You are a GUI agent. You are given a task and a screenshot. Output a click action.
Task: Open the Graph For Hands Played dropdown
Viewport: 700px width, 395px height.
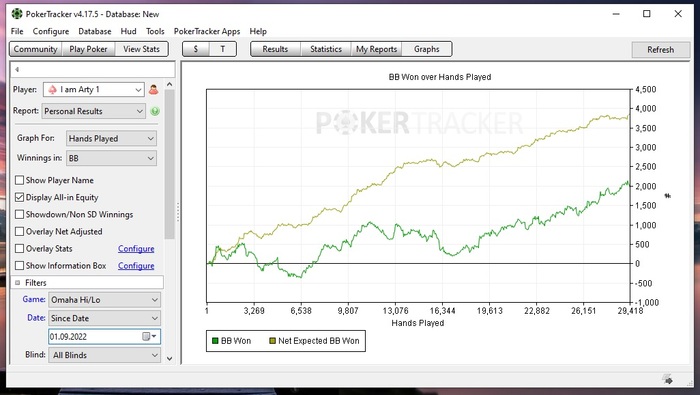coord(111,139)
